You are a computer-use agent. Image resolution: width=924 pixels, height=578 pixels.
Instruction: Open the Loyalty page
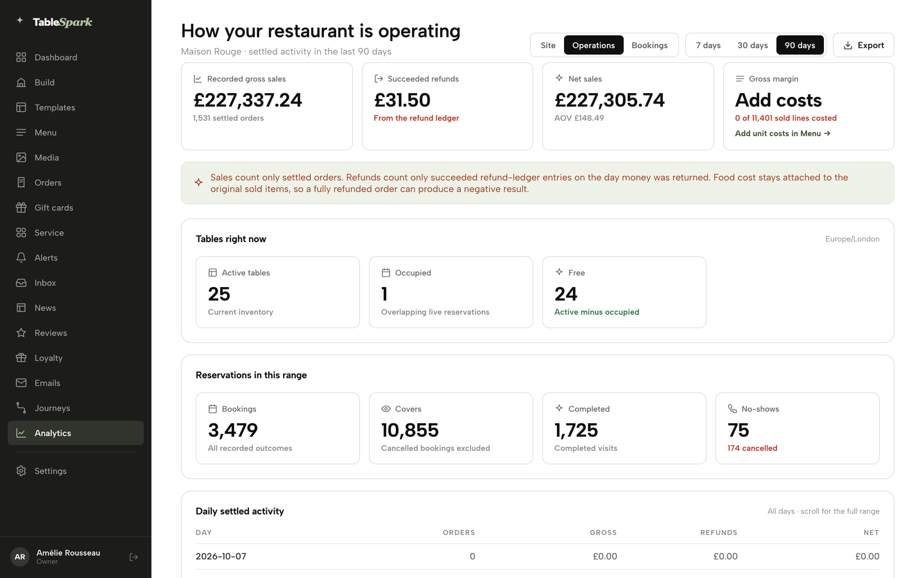76,358
